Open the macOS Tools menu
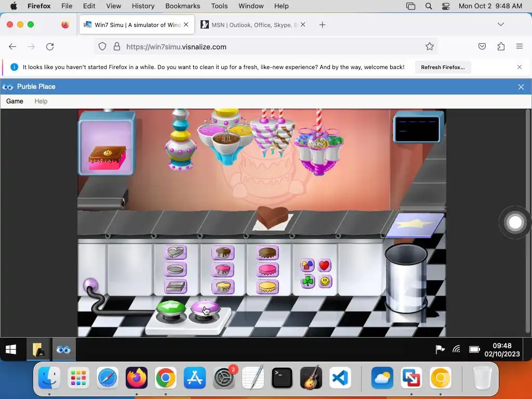 219,6
